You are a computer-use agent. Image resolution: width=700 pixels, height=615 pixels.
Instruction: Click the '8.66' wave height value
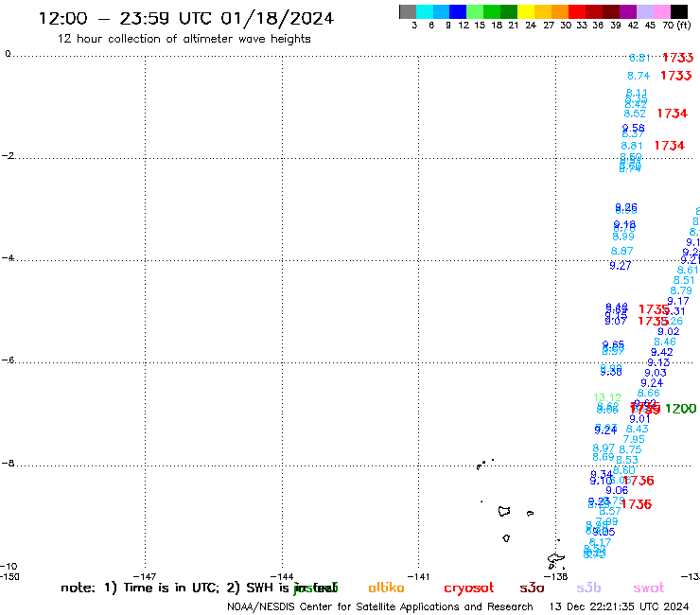[649, 394]
